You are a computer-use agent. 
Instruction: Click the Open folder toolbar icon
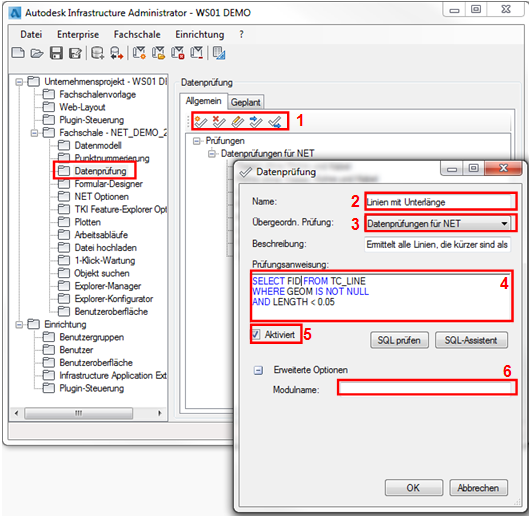click(36, 53)
